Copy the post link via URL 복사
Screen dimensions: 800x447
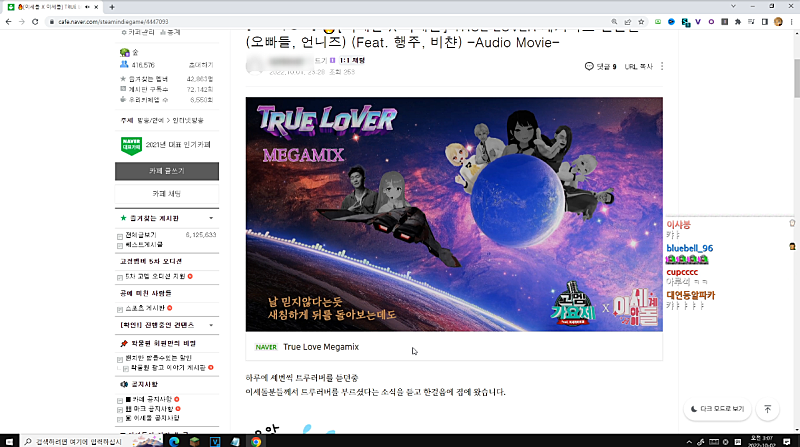coord(638,66)
